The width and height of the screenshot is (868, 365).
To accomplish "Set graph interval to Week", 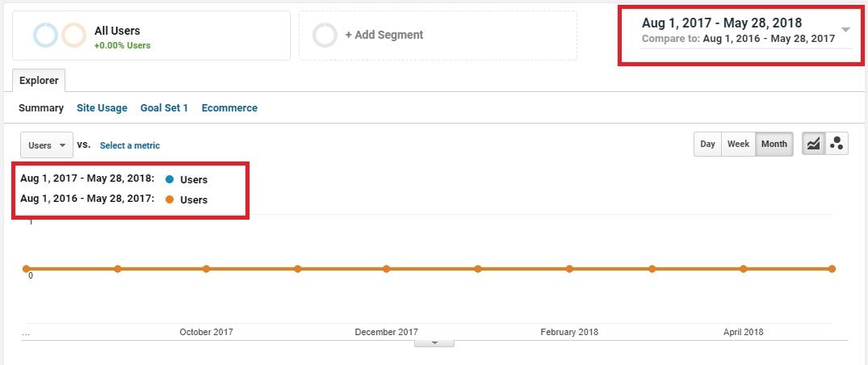I will tap(739, 144).
